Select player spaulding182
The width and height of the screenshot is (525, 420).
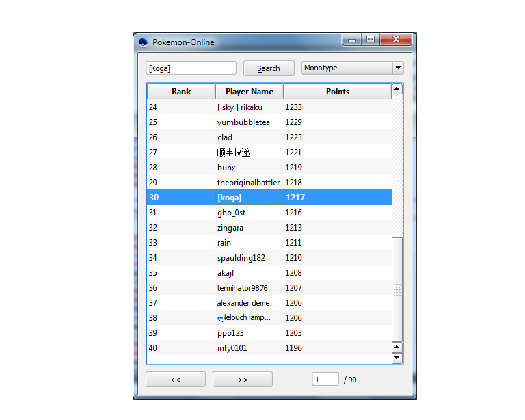coord(241,258)
